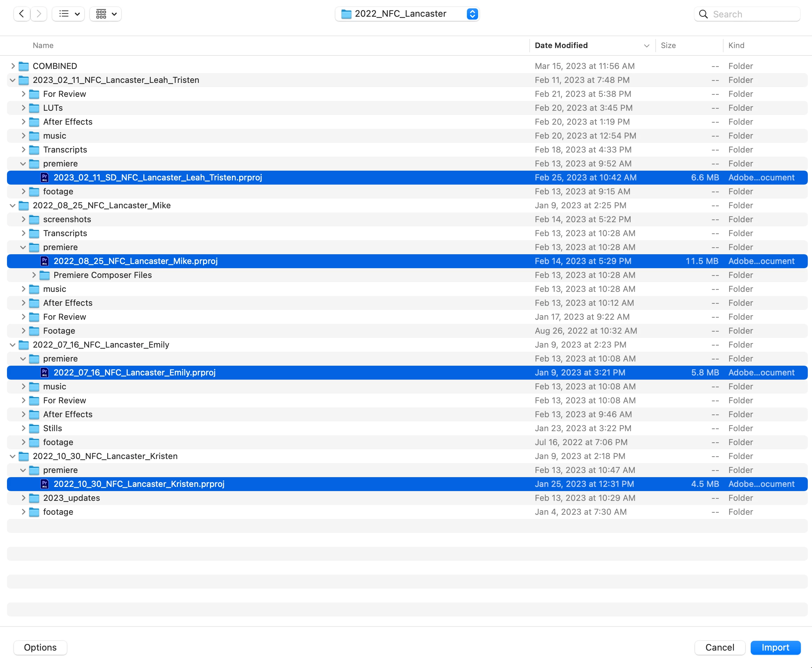Image resolution: width=812 pixels, height=668 pixels.
Task: Click the Premiere icon for Lancaster_Mike.prproj
Action: (45, 261)
